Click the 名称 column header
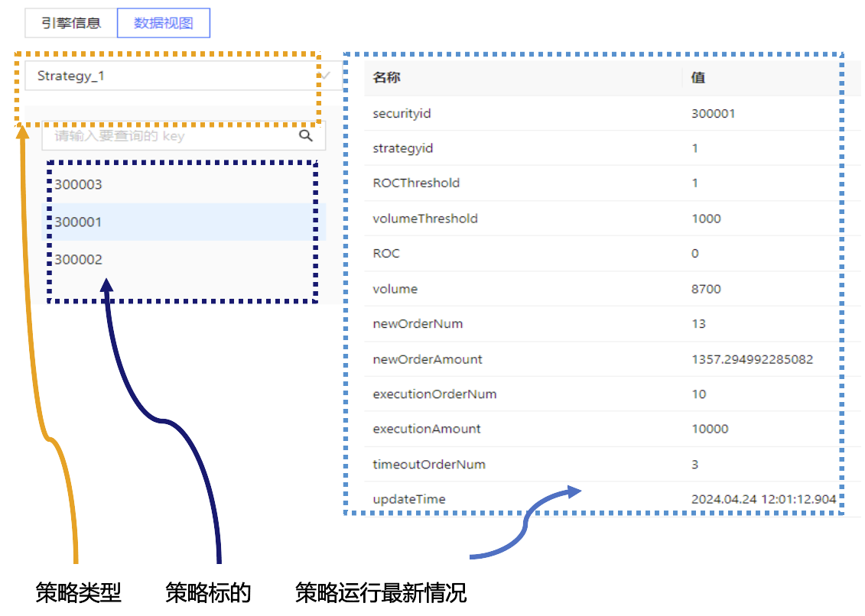Screen dimensions: 865x616 click(386, 77)
